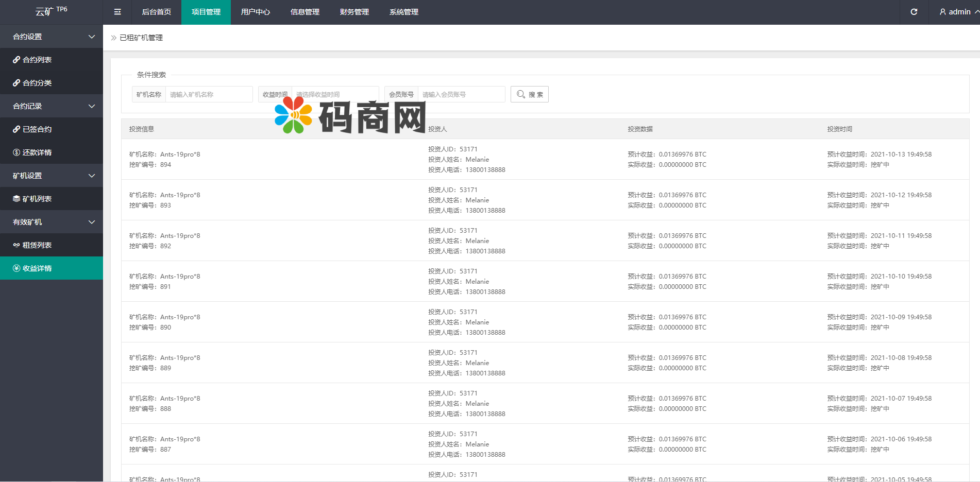Switch to the 用户中心 top menu

point(256,12)
